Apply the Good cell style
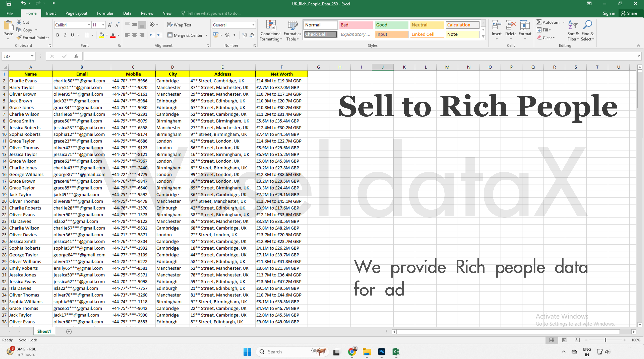 [x=391, y=25]
